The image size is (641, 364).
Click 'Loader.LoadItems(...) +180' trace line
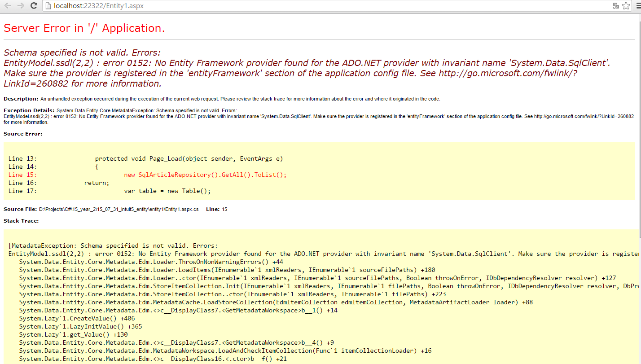[228, 270]
